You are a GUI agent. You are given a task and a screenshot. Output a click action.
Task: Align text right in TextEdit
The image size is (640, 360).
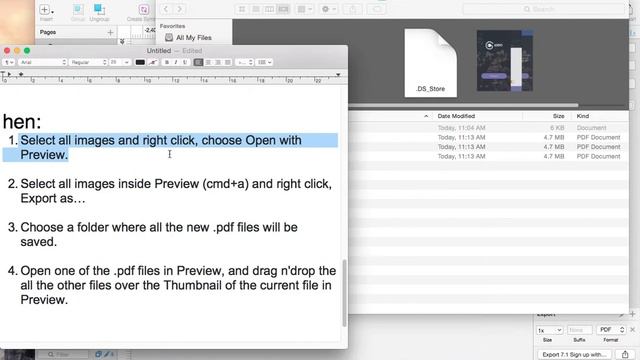[x=218, y=62]
